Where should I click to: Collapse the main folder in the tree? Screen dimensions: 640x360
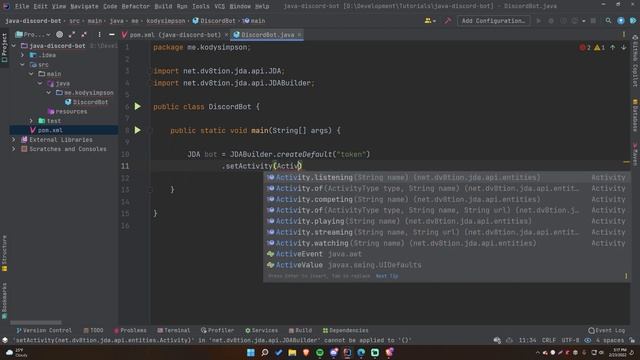click(x=31, y=74)
